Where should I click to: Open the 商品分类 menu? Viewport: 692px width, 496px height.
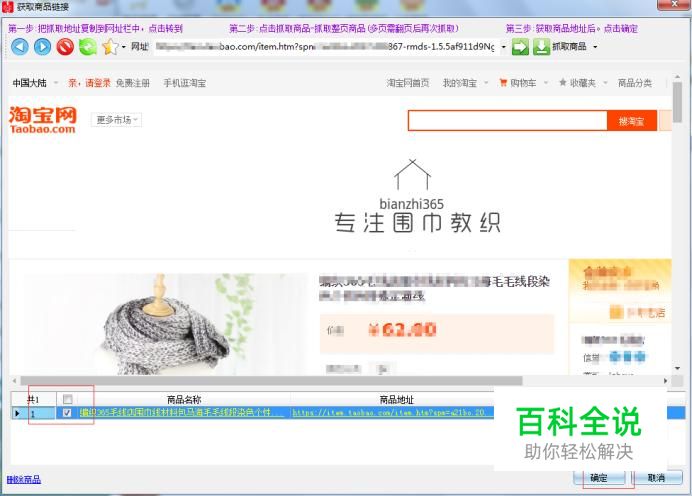635,83
